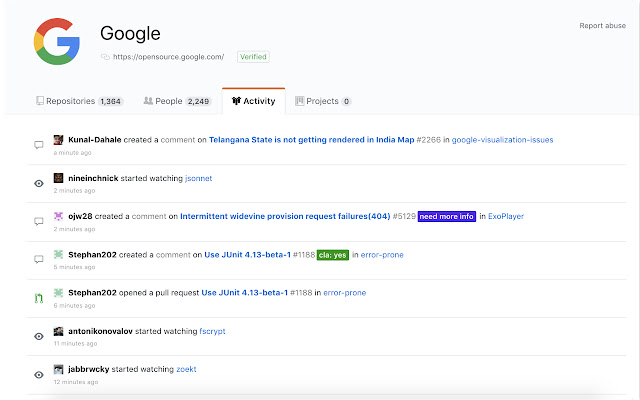Viewport: 640px width, 400px height.
Task: Click the comment icon on Stephan202's comment row
Action: pyautogui.click(x=39, y=260)
